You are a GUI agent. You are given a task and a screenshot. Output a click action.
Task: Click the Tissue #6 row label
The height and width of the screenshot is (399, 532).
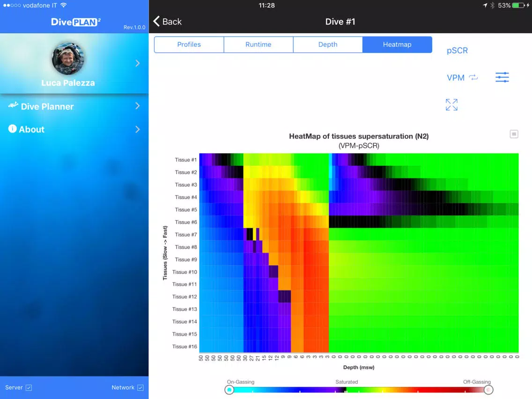[x=185, y=222]
